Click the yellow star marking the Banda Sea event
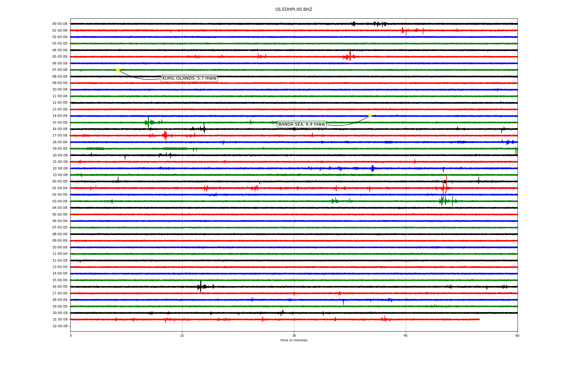Viewport: 588px width, 368px height. pos(370,116)
